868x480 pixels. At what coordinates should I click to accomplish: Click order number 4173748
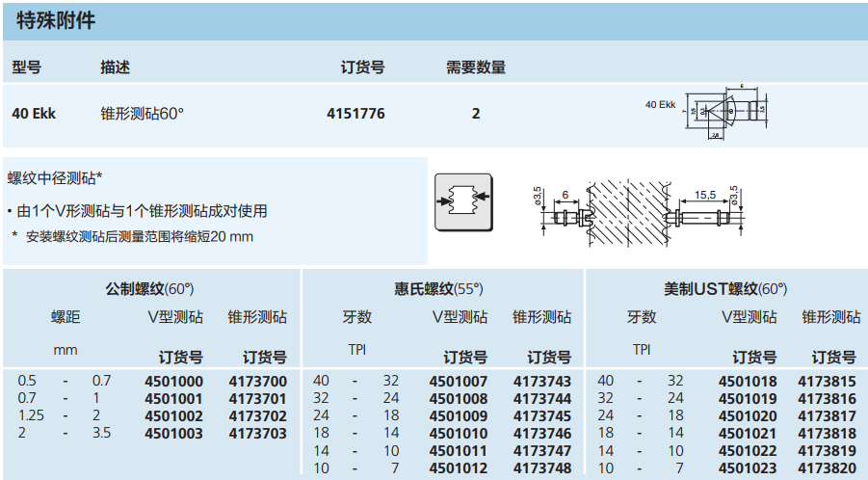coord(542,468)
